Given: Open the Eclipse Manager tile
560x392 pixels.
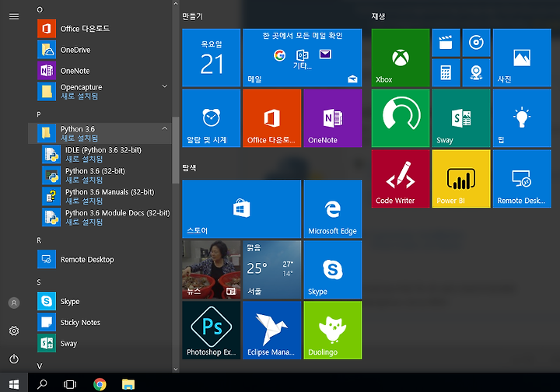Looking at the screenshot, I should point(271,331).
